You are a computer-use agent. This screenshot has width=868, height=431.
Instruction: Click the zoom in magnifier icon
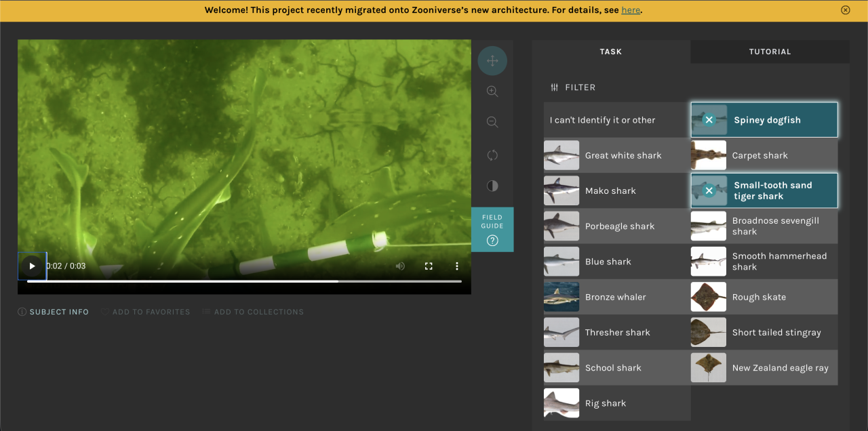tap(492, 91)
